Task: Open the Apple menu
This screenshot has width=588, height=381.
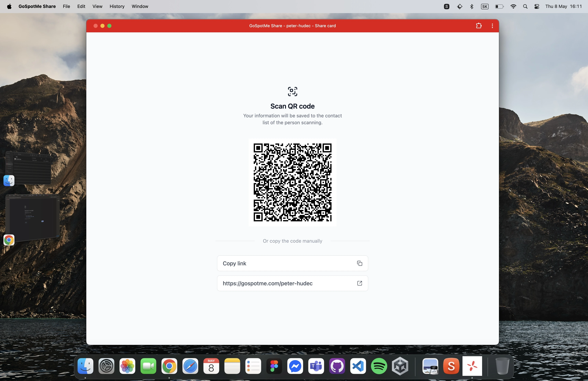Action: pyautogui.click(x=9, y=6)
